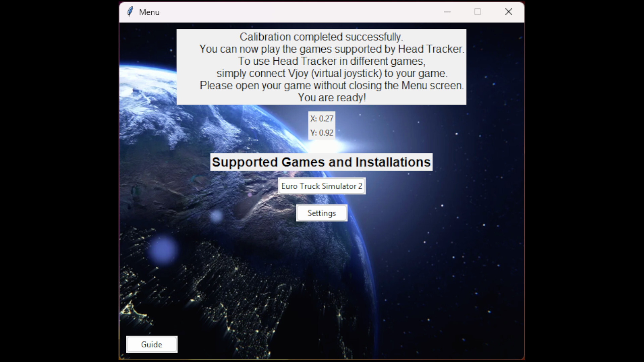Click the Calibration completed successfully line
The image size is (644, 362).
click(x=322, y=37)
